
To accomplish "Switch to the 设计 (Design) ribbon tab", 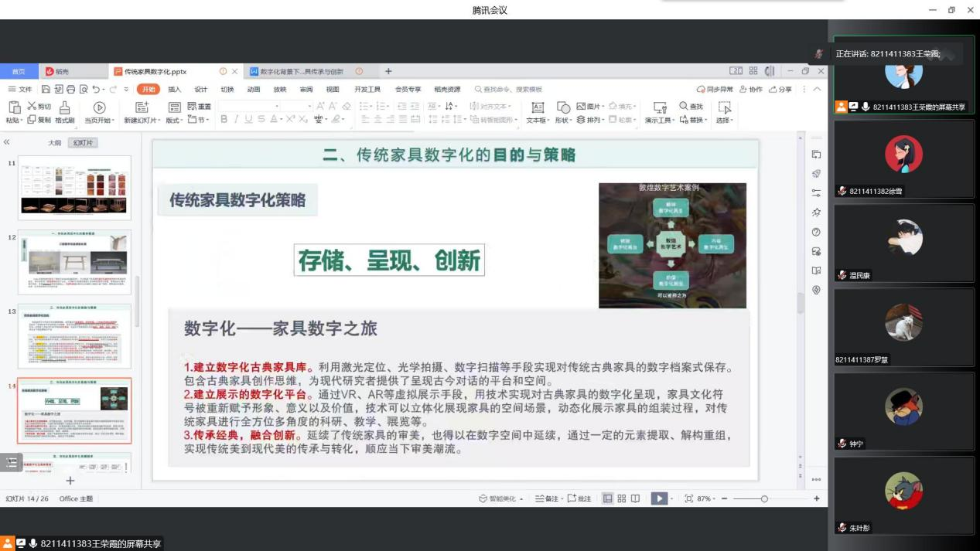I will click(x=201, y=90).
